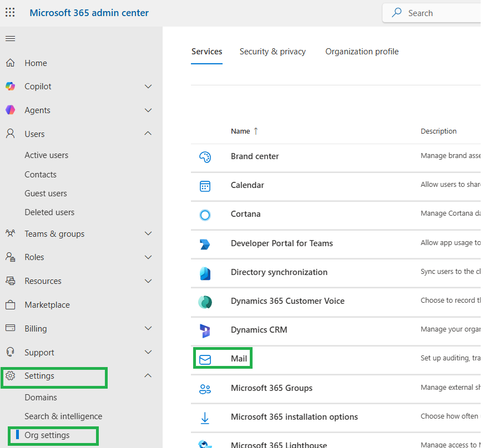The image size is (484, 448).
Task: Open the Contacts page
Action: (x=41, y=175)
